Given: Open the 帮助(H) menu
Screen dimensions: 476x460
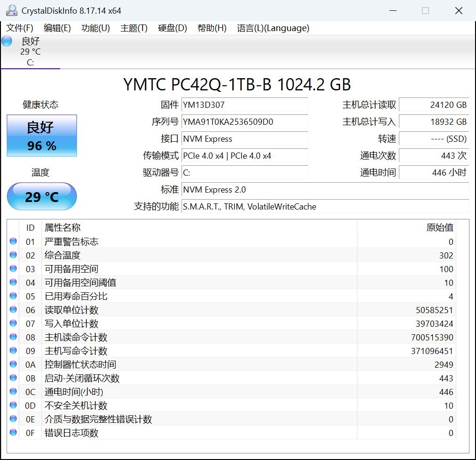Looking at the screenshot, I should [212, 28].
